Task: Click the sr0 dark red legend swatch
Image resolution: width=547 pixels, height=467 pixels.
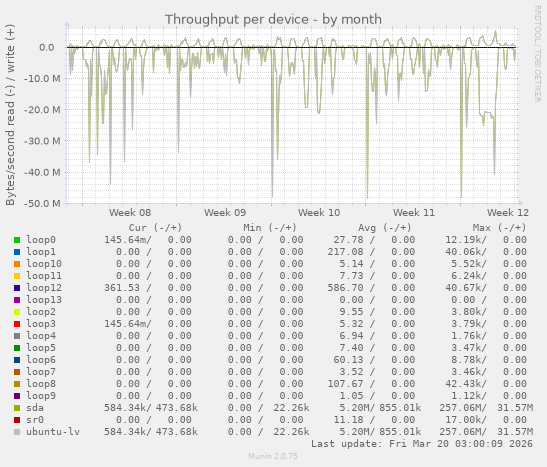Action: (17, 420)
